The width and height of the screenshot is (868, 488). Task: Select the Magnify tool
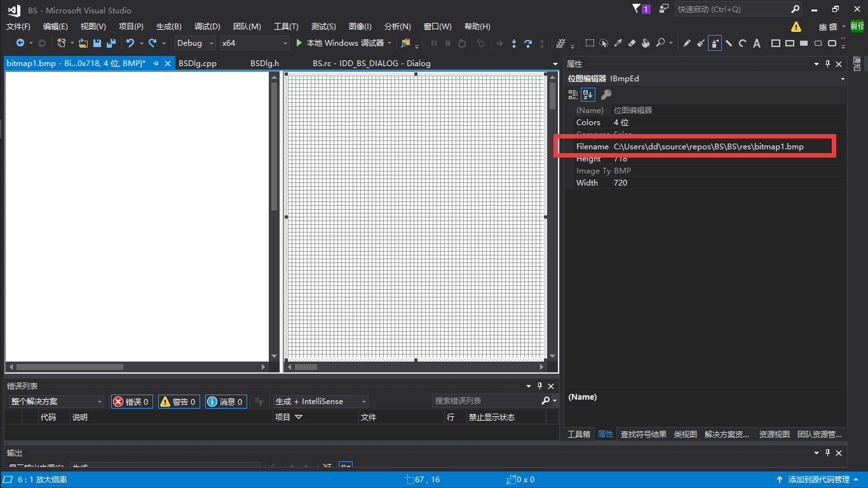[661, 43]
